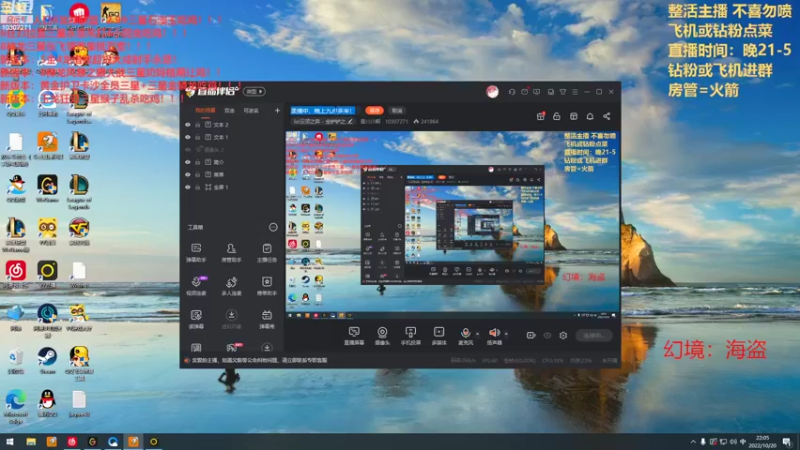Image resolution: width=800 pixels, height=450 pixels.
Task: Open the gift box icon with red dot
Action: pyautogui.click(x=540, y=116)
